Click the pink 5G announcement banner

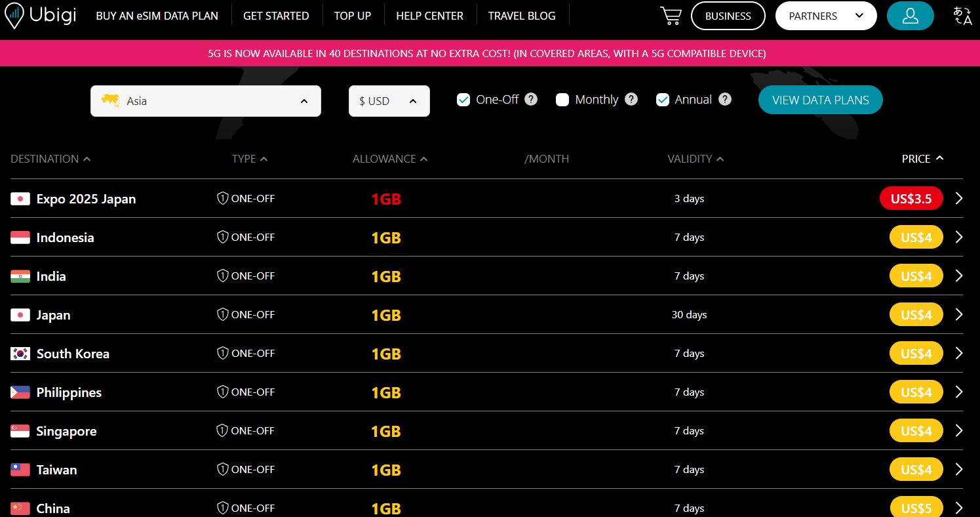click(490, 53)
